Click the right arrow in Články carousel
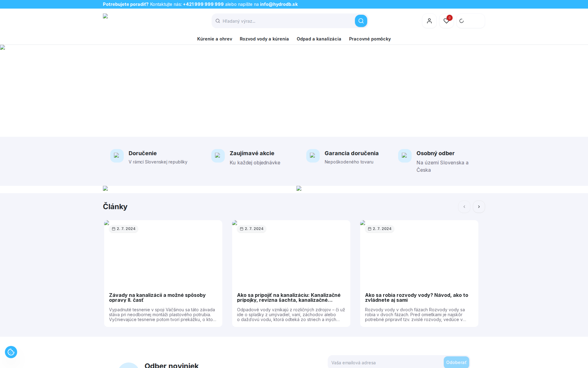Screen dimensions: 588x368 (479, 207)
